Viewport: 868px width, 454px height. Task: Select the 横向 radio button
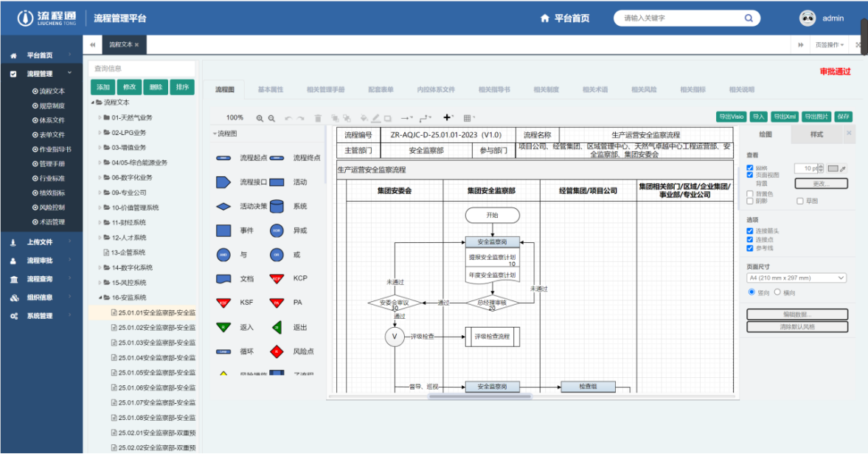point(777,292)
